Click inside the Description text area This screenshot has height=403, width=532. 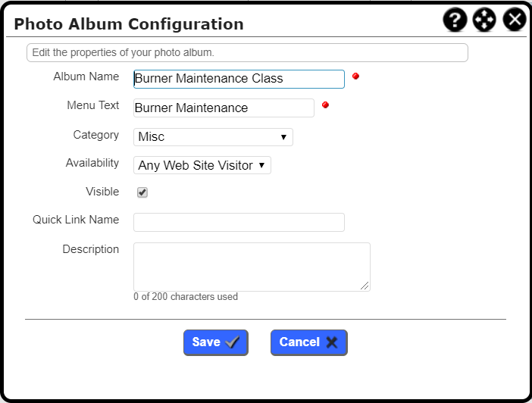(252, 267)
